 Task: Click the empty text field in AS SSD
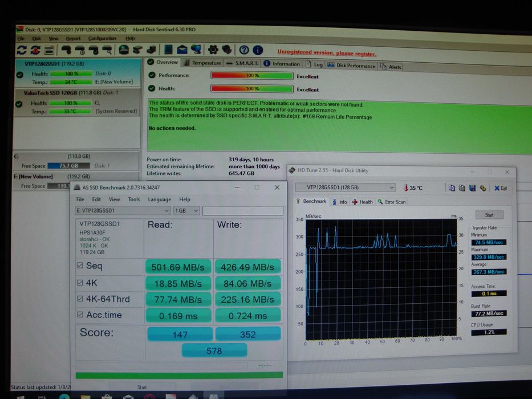point(242,211)
